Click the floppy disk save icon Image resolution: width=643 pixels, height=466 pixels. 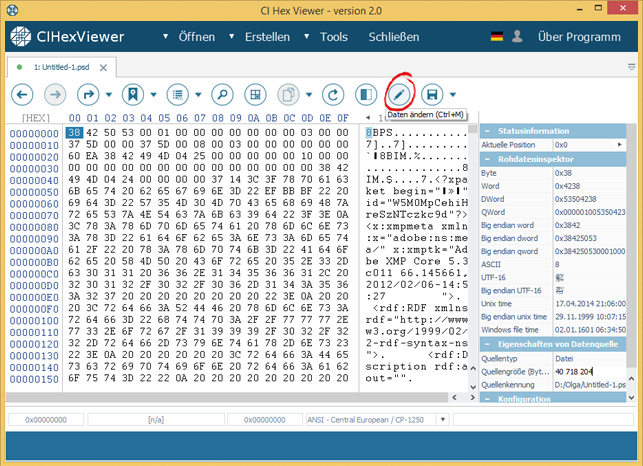[x=433, y=95]
